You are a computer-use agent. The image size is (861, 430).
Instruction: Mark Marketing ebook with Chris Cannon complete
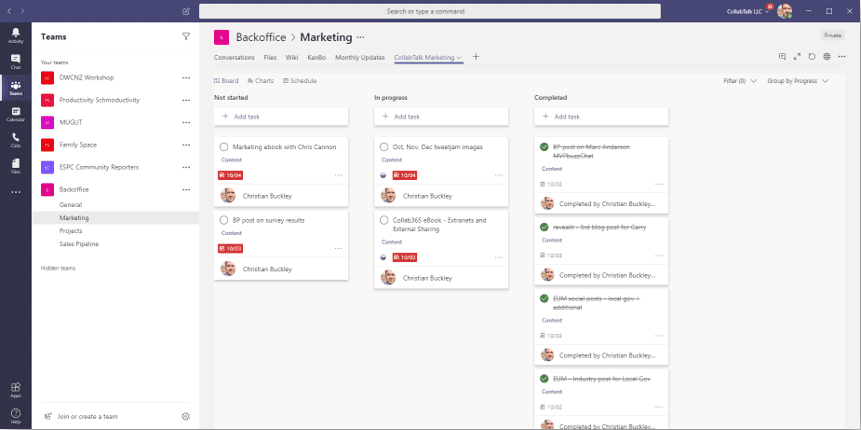[223, 147]
